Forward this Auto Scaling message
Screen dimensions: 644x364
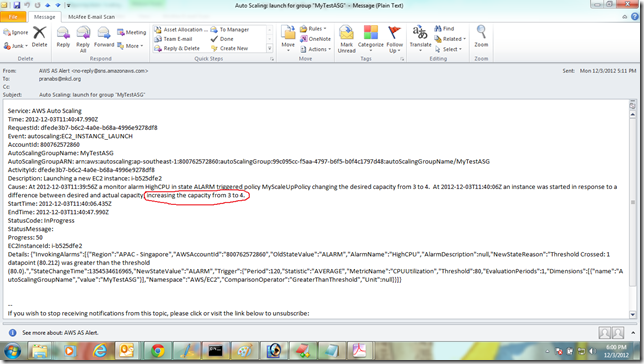click(104, 37)
